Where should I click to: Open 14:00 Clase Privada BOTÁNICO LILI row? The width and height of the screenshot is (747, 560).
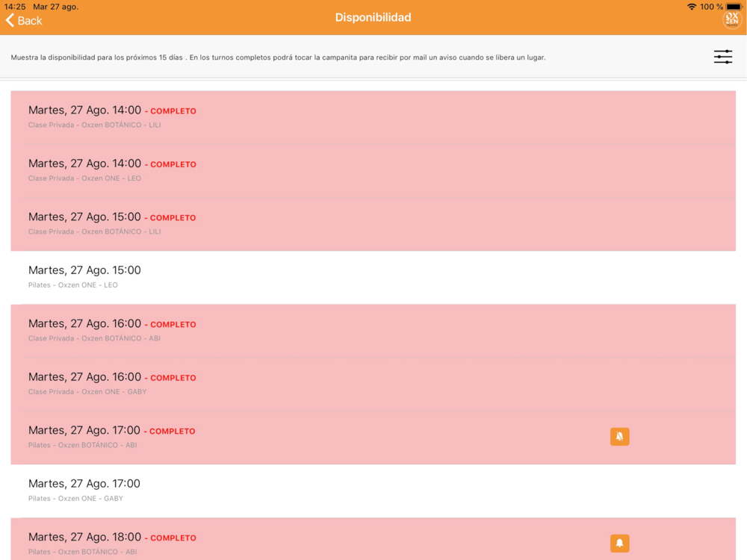[373, 118]
